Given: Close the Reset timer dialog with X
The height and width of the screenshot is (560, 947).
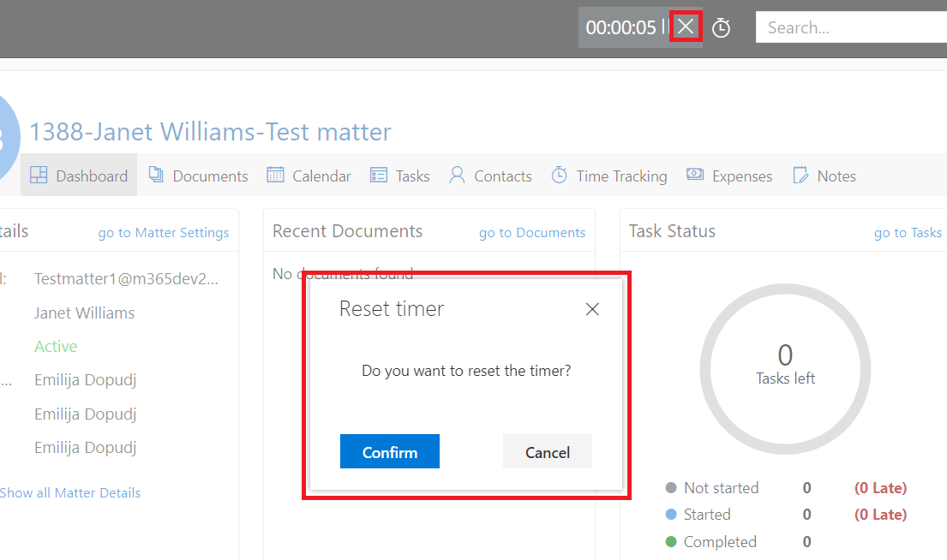Looking at the screenshot, I should [x=592, y=310].
